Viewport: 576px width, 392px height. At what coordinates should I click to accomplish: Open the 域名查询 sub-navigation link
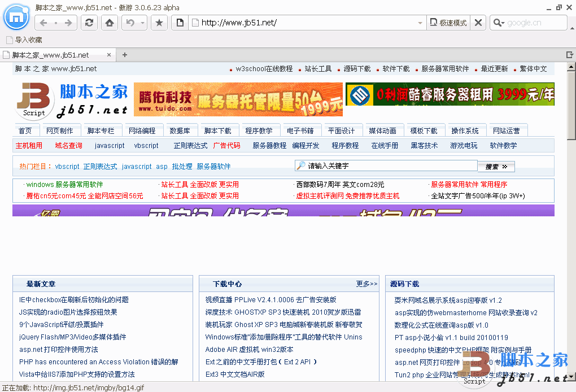[69, 146]
